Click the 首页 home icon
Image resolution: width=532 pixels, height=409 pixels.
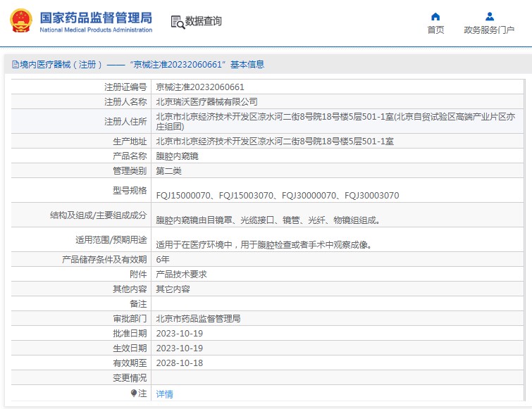[435, 17]
